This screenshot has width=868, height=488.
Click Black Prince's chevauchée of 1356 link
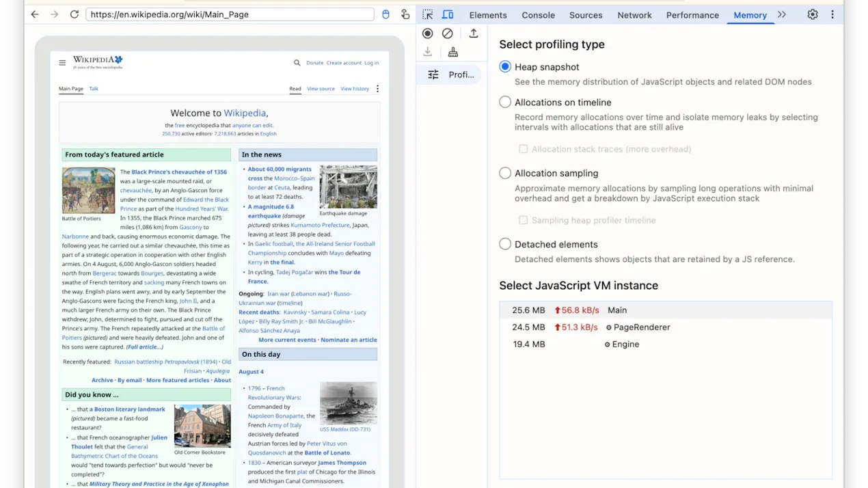[x=179, y=172]
